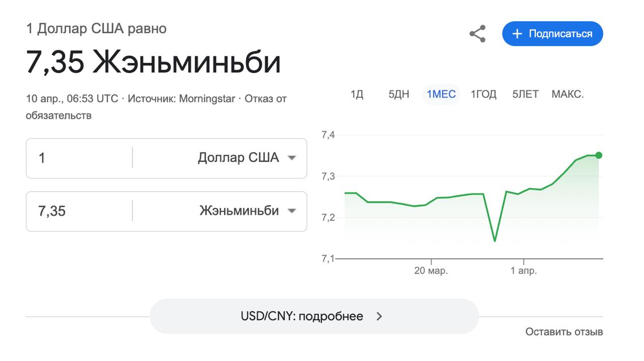
Task: Click the Доллар США currency name
Action: click(x=238, y=158)
